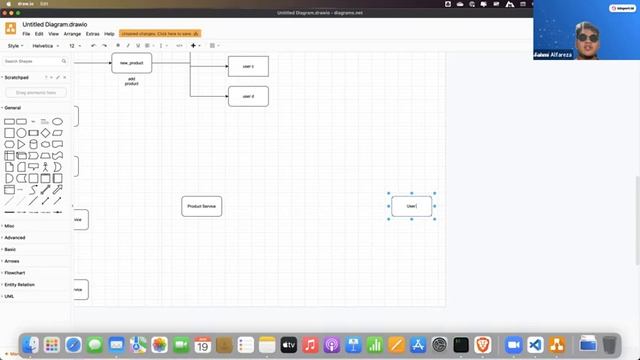This screenshot has height=360, width=640.
Task: Click the Scratchpad edit pencil icon
Action: [58, 78]
